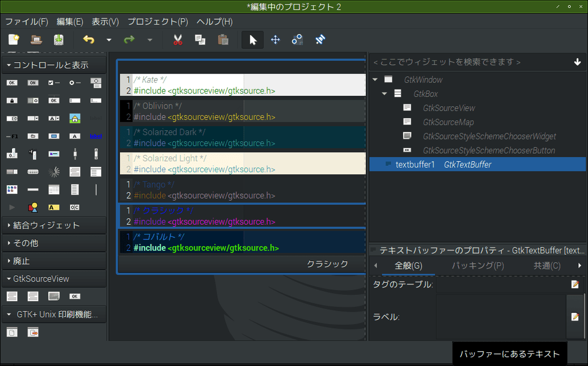This screenshot has height=366, width=588.
Task: Create a new project with the toolbar icon
Action: (14, 40)
